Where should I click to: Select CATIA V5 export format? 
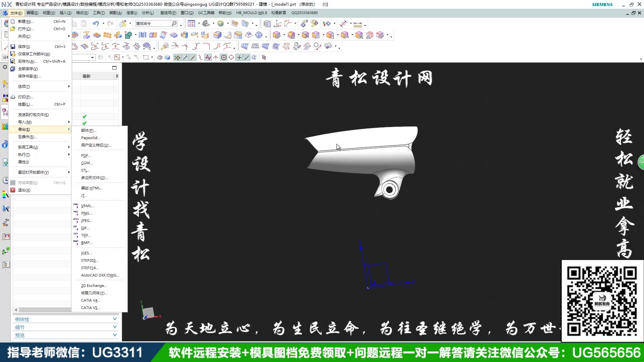tap(90, 308)
